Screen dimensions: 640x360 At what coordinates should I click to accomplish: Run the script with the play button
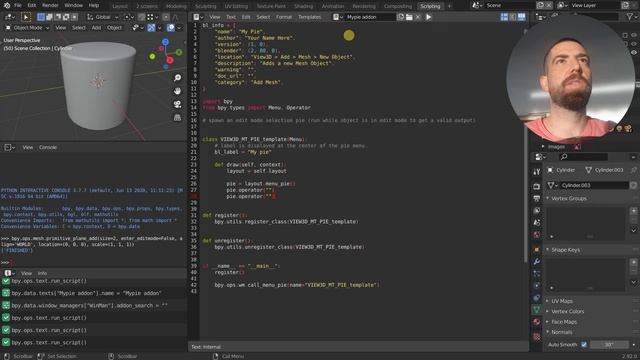click(x=429, y=17)
